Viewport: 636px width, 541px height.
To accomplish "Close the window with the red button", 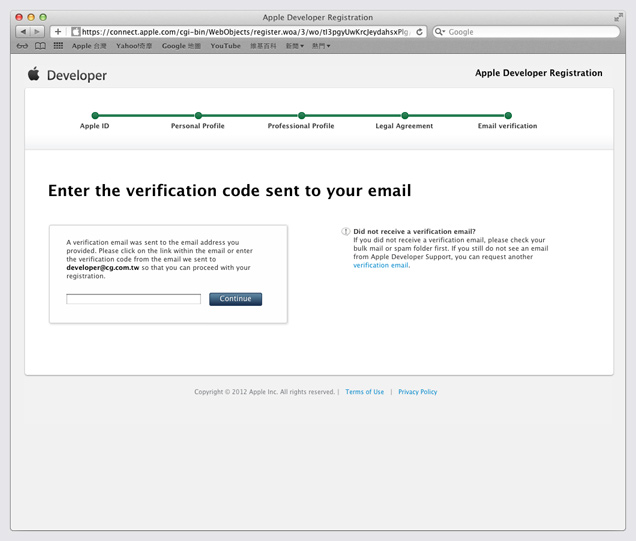I will [x=19, y=17].
